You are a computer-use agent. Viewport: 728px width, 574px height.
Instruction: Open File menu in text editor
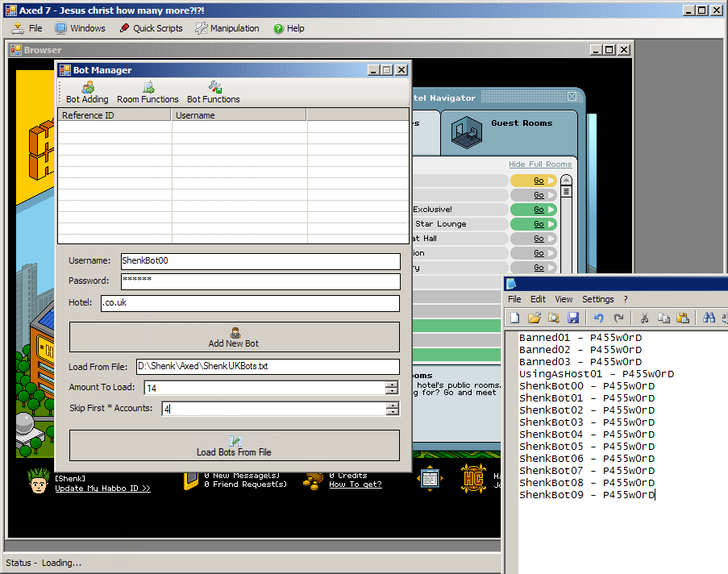coord(514,300)
